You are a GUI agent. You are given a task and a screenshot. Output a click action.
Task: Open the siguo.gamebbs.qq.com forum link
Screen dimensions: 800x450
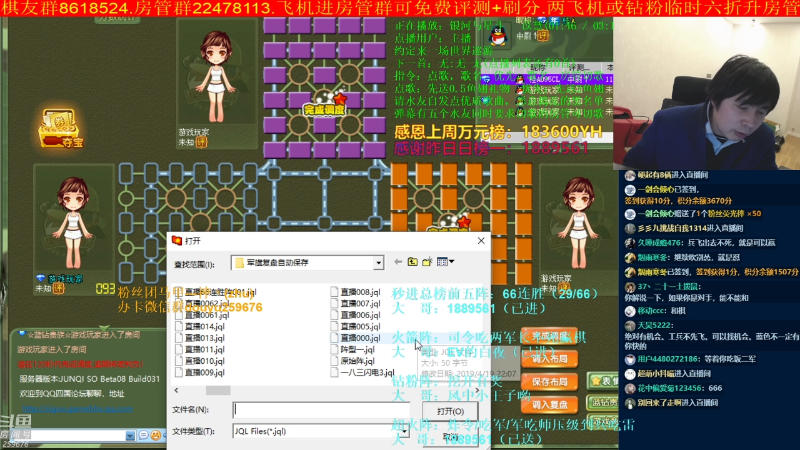tap(77, 408)
